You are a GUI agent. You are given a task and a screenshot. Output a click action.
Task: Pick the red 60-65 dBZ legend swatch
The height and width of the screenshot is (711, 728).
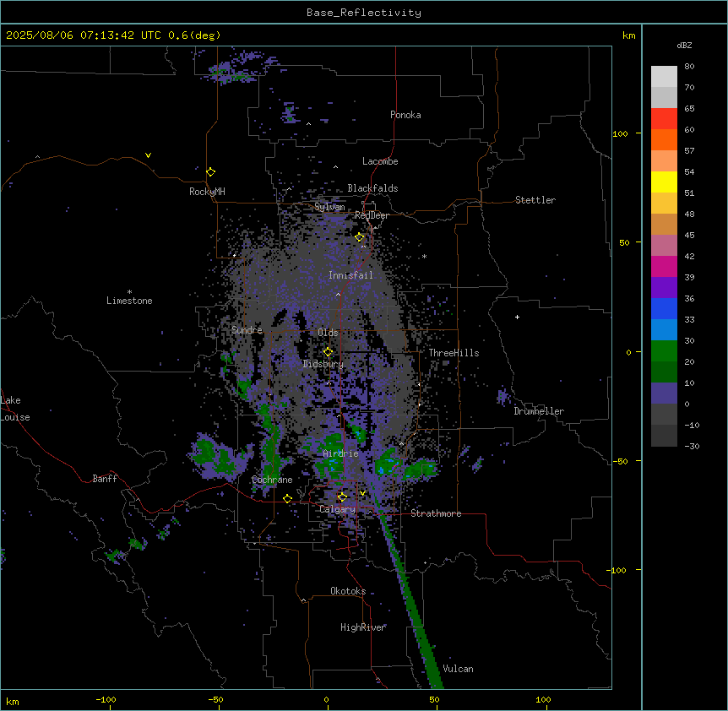tap(664, 119)
